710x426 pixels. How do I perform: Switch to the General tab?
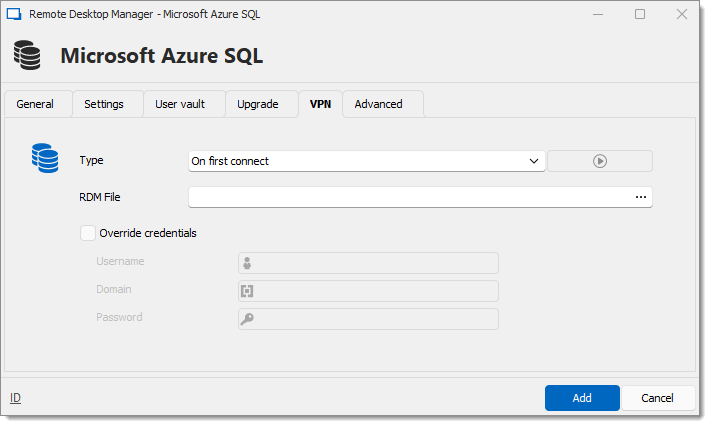[35, 104]
